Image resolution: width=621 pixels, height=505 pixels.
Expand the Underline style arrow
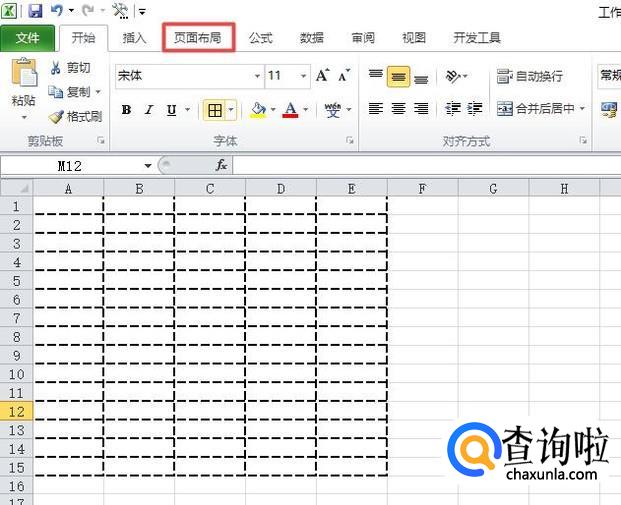point(187,109)
